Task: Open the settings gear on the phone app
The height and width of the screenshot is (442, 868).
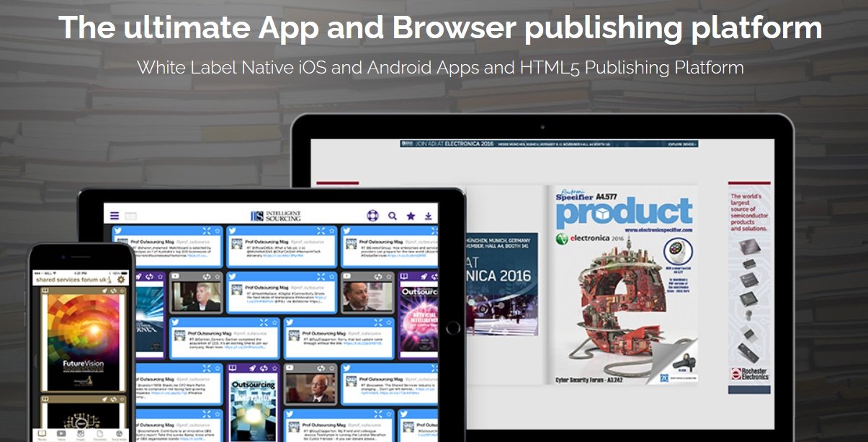Action: coord(121,280)
